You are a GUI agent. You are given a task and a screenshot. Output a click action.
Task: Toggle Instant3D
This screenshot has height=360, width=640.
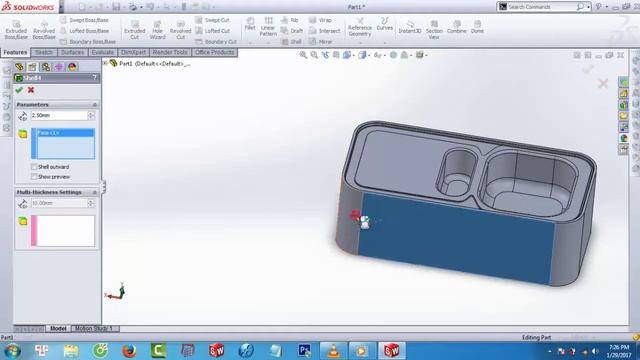(409, 27)
